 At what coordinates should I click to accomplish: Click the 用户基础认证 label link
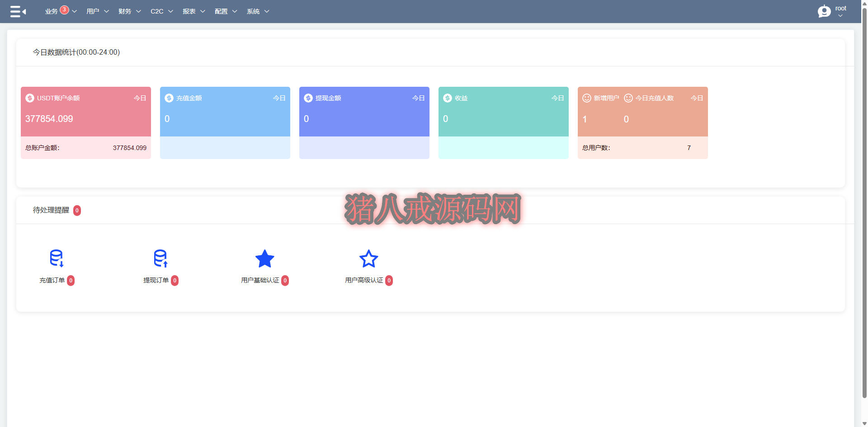point(260,281)
